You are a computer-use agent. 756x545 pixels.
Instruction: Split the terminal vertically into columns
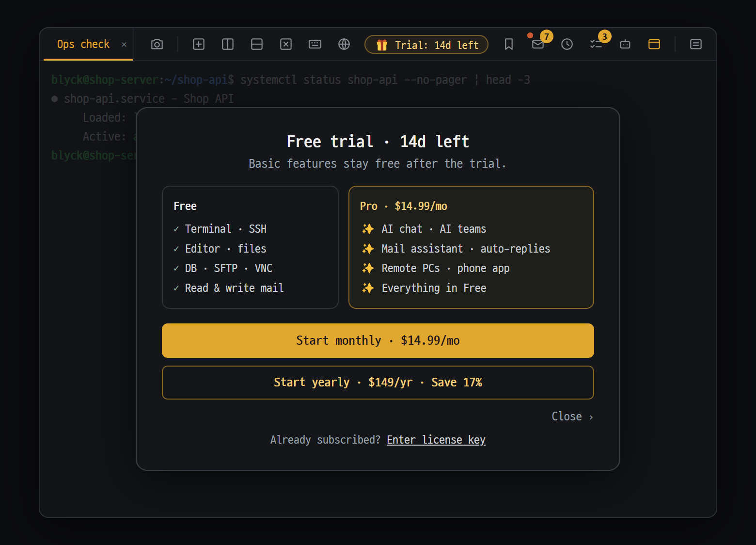coord(228,44)
